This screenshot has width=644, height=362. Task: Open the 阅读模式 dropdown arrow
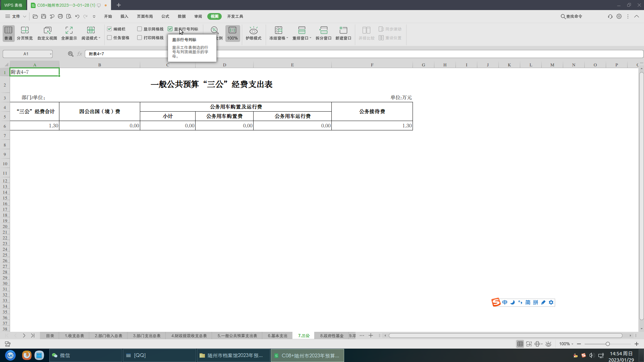click(99, 38)
